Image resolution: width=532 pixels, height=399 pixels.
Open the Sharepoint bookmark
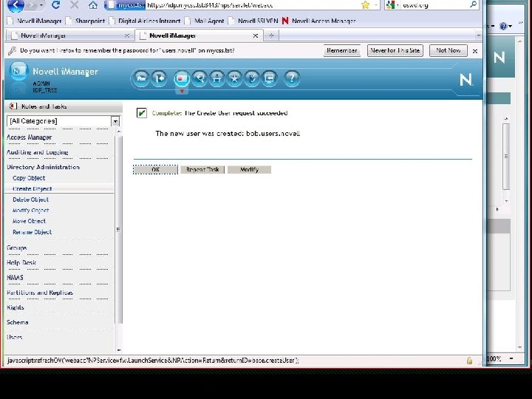pyautogui.click(x=86, y=21)
